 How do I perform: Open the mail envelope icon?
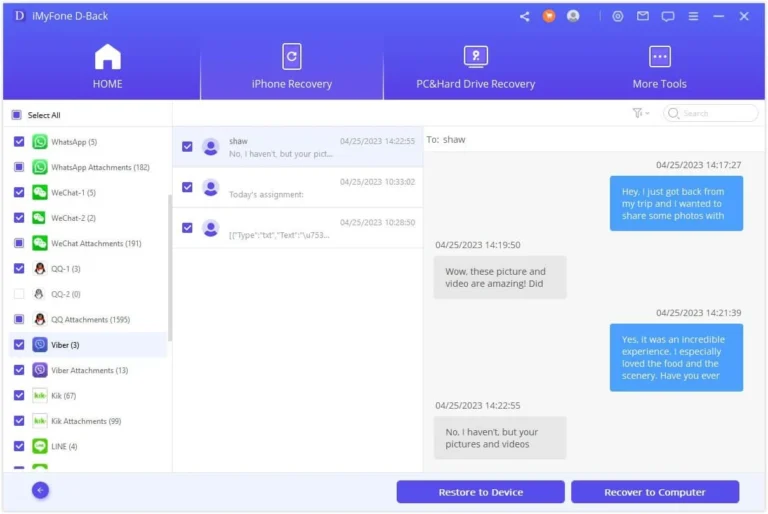pyautogui.click(x=643, y=16)
